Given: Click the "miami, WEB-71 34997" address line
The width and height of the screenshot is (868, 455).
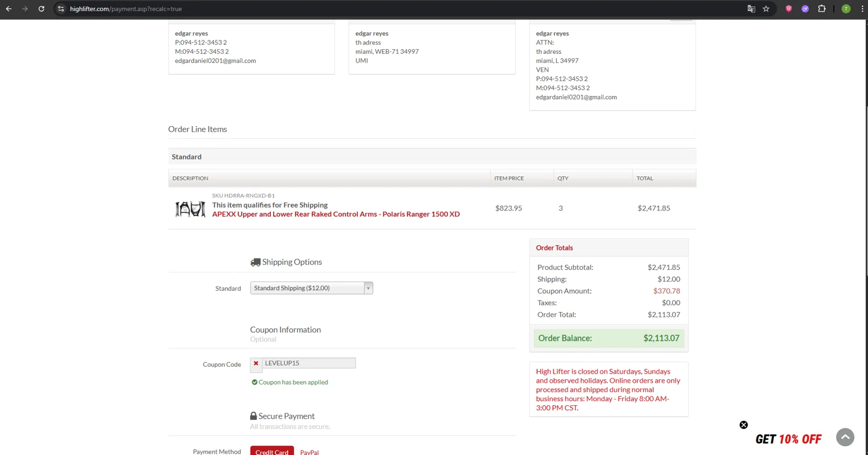Looking at the screenshot, I should coord(387,51).
